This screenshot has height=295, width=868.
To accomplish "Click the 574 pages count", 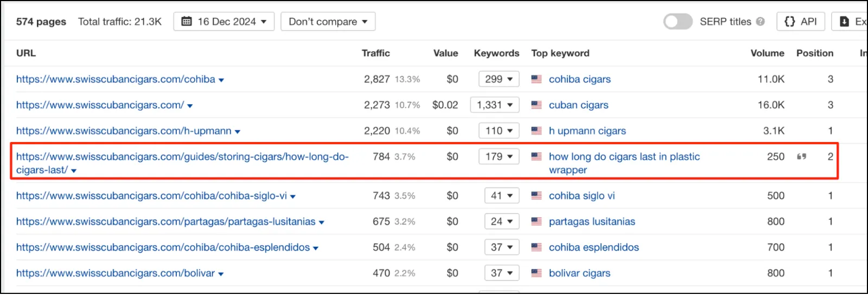I will 41,22.
